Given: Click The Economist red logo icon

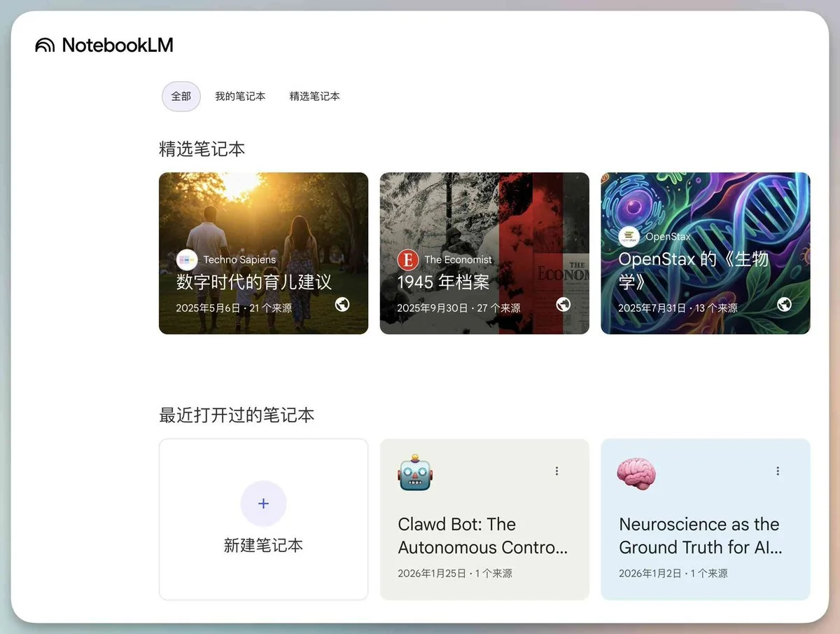Looking at the screenshot, I should [407, 260].
